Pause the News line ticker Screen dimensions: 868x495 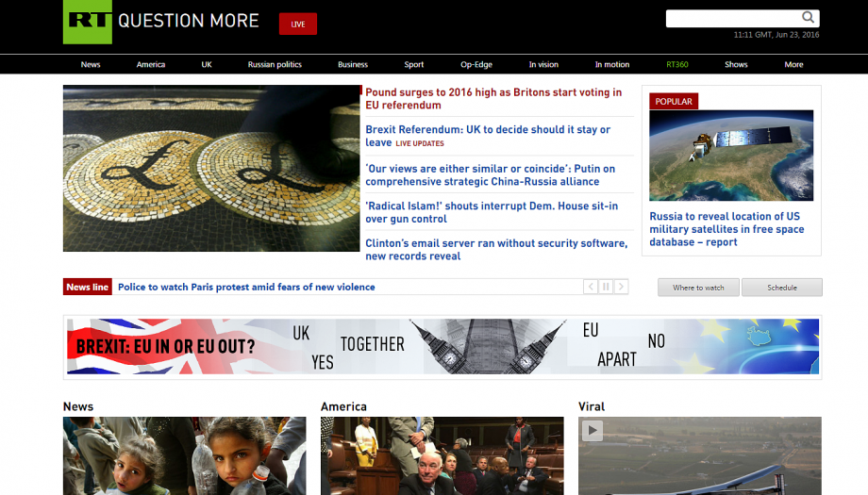point(606,287)
